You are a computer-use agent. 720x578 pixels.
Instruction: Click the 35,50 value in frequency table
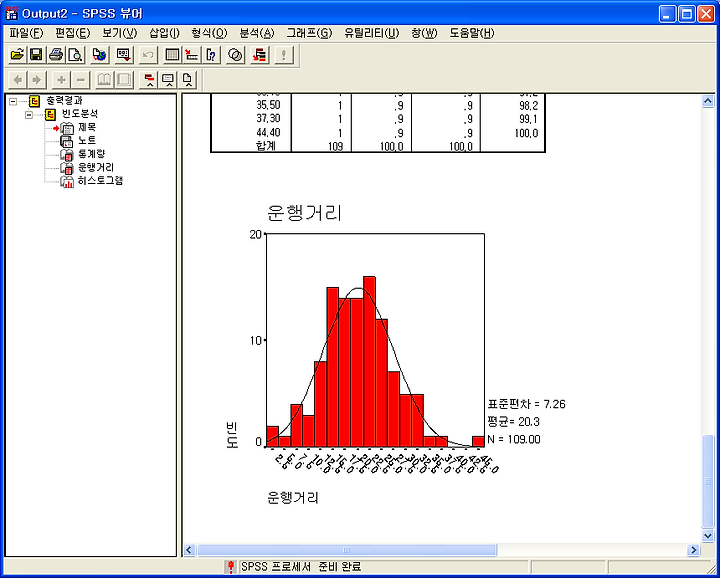pos(269,105)
